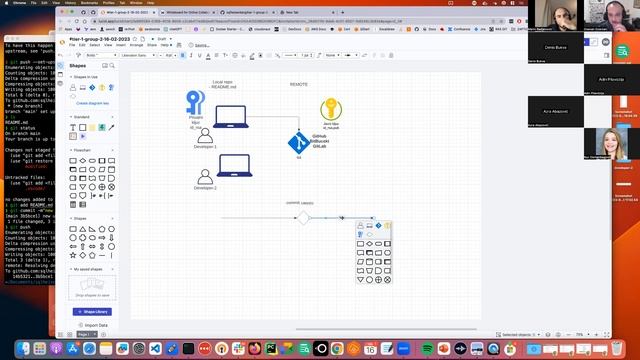The width and height of the screenshot is (640, 360).
Task: Open the View menu
Action: 108,45
